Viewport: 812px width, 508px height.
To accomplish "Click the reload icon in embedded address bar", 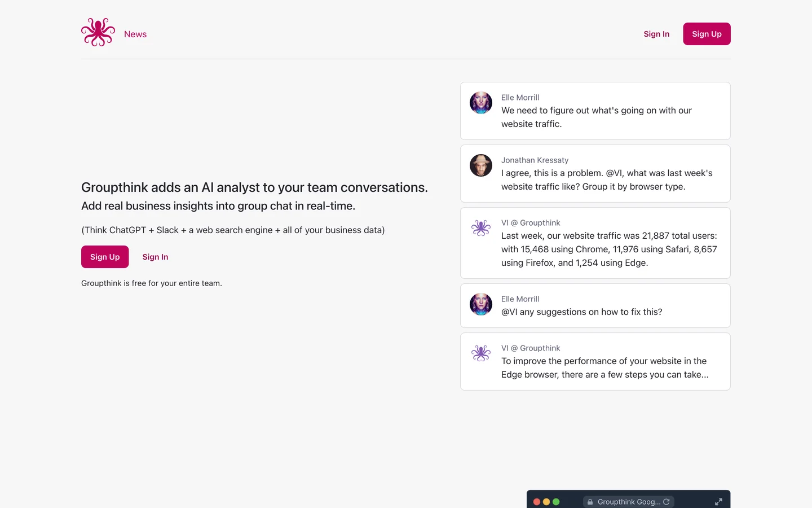I will pyautogui.click(x=667, y=502).
